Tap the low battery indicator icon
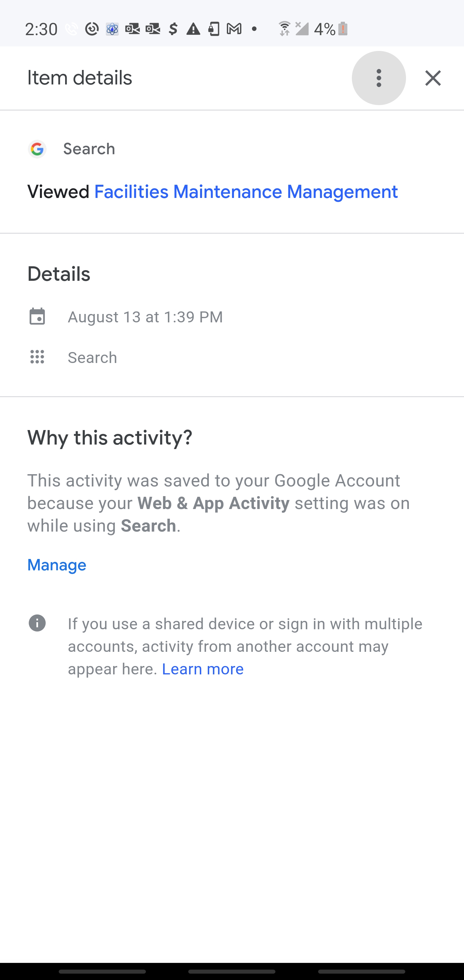Screen dimensions: 464x980 [x=343, y=29]
